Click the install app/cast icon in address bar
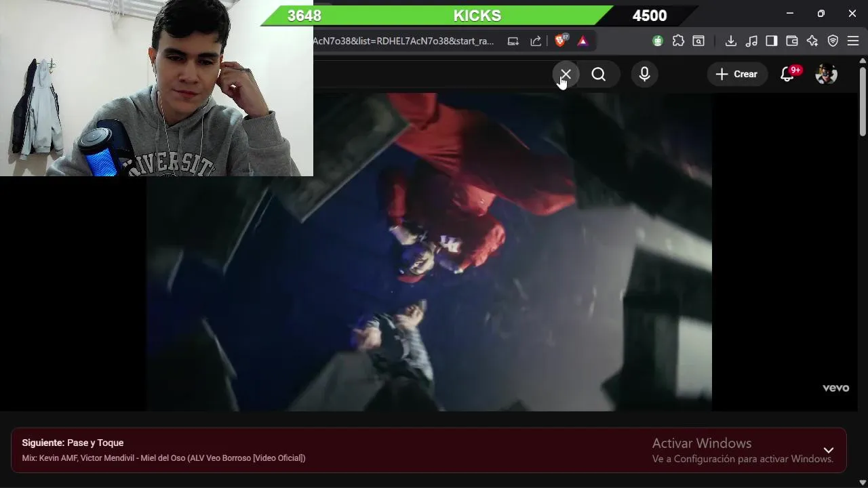The height and width of the screenshot is (488, 868). tap(513, 41)
